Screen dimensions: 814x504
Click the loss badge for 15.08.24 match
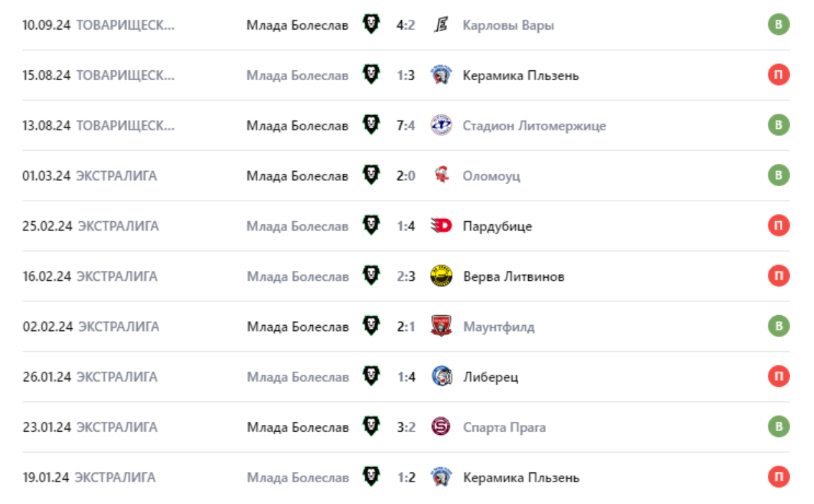click(x=778, y=75)
